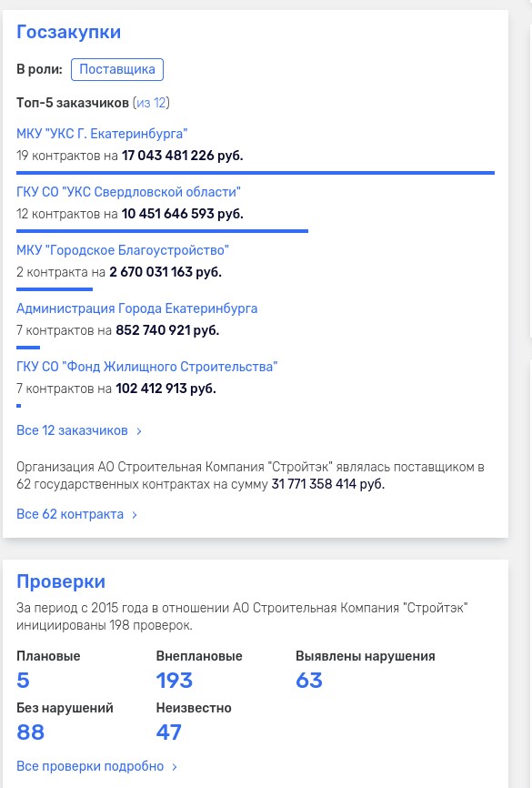Click chevron next to Все 62 контракта
This screenshot has height=788, width=532.
click(134, 515)
